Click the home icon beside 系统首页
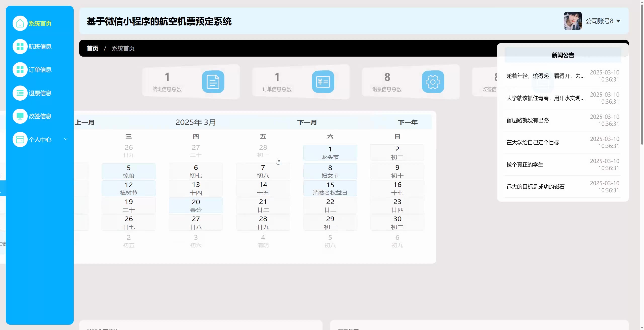Screen dimensions: 644x330 click(x=20, y=23)
